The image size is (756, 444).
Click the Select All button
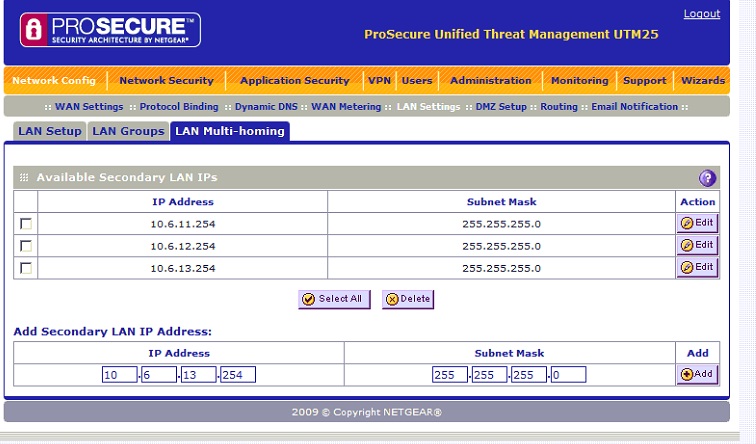click(334, 299)
